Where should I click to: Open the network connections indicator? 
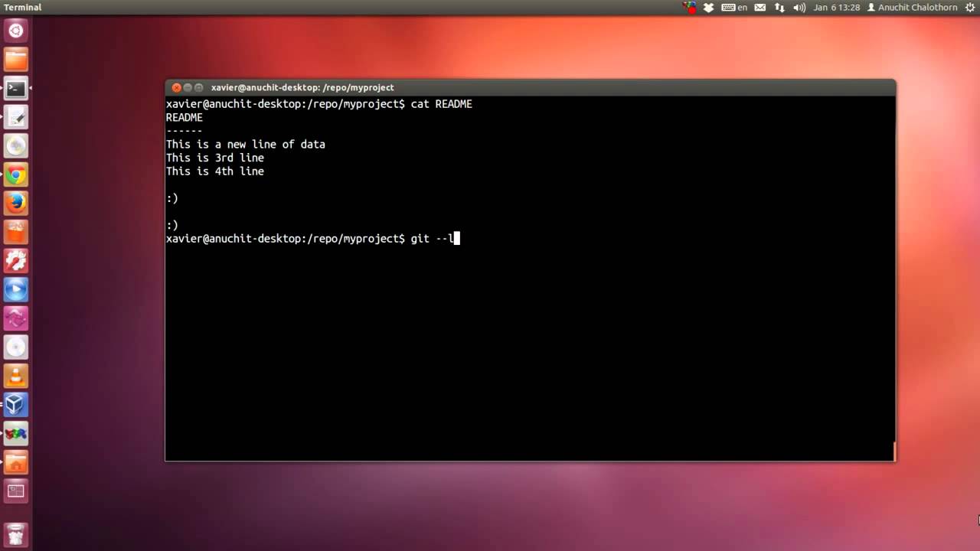point(779,8)
